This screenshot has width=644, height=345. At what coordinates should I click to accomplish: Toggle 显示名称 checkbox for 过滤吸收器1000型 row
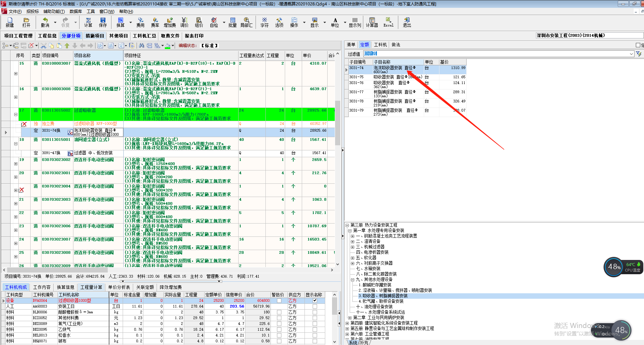[315, 300]
